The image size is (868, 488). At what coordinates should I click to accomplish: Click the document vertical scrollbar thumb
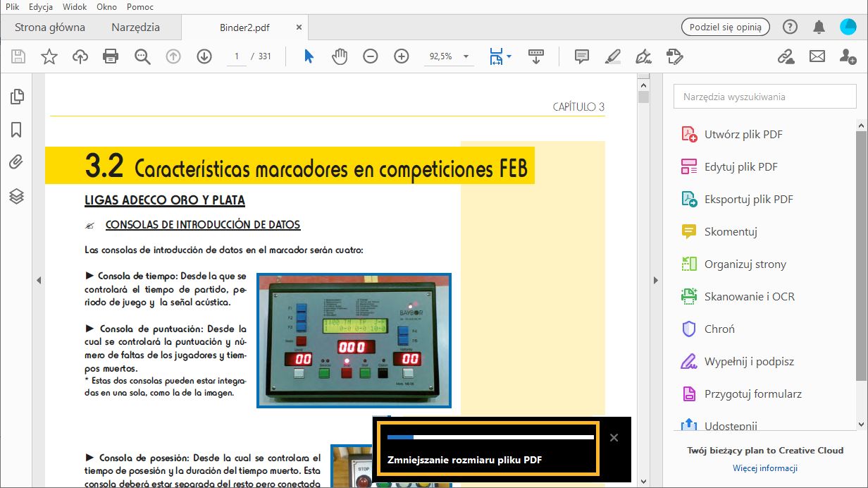(643, 97)
